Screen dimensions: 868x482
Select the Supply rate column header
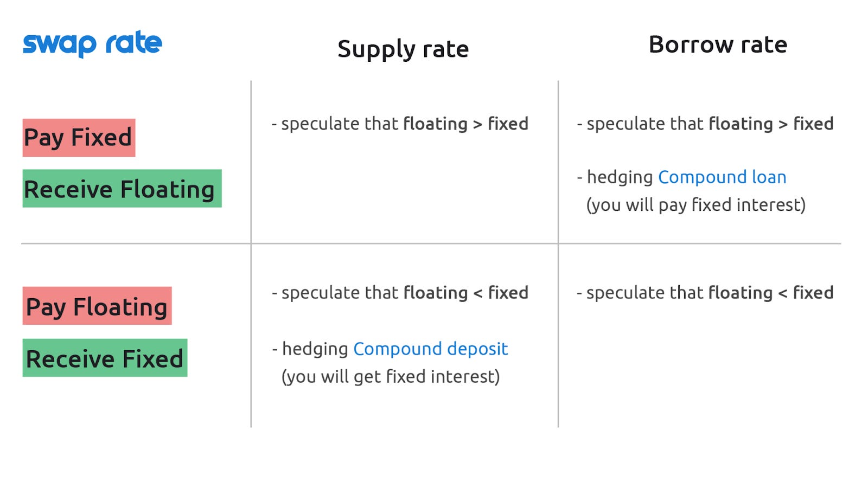[x=403, y=49]
